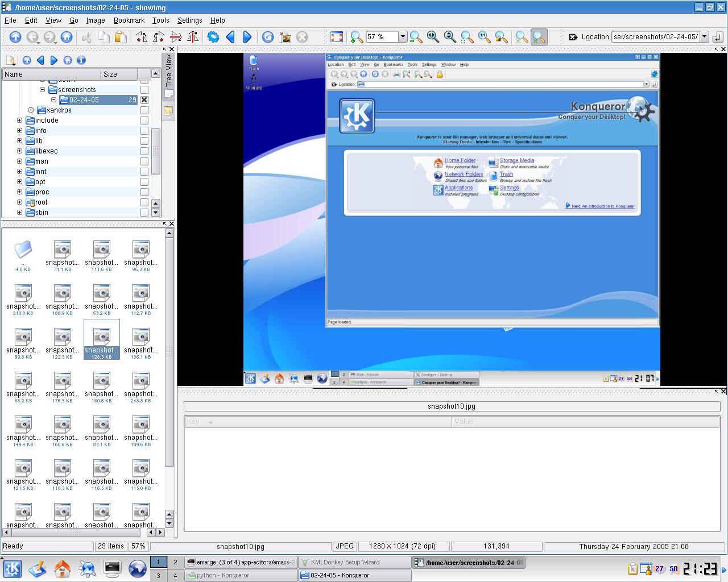Check the xandros folder checkbox
The width and height of the screenshot is (728, 582).
point(144,110)
